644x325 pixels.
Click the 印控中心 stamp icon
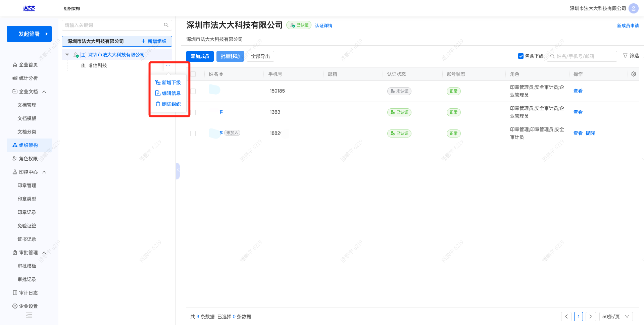coord(15,172)
